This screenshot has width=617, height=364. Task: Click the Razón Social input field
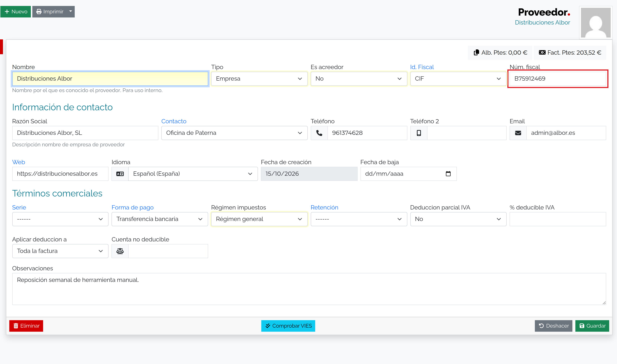click(x=85, y=133)
